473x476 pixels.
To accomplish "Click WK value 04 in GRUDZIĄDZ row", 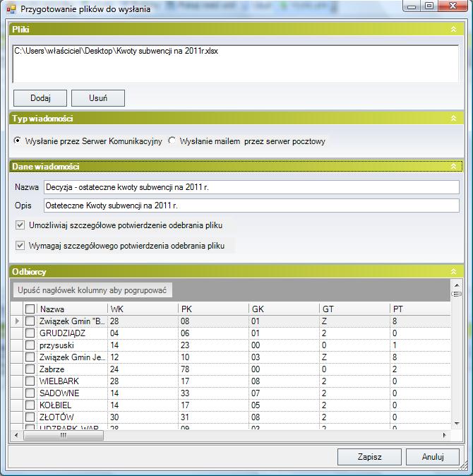I will pyautogui.click(x=143, y=333).
